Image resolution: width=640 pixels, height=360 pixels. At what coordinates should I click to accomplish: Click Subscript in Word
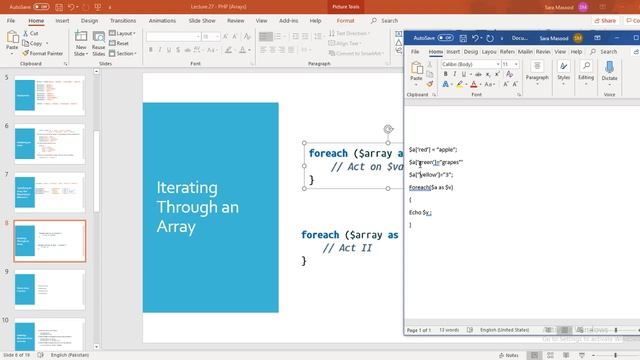click(488, 74)
